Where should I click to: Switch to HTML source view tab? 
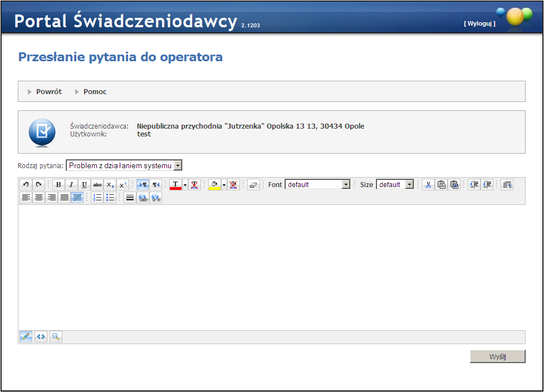(41, 337)
